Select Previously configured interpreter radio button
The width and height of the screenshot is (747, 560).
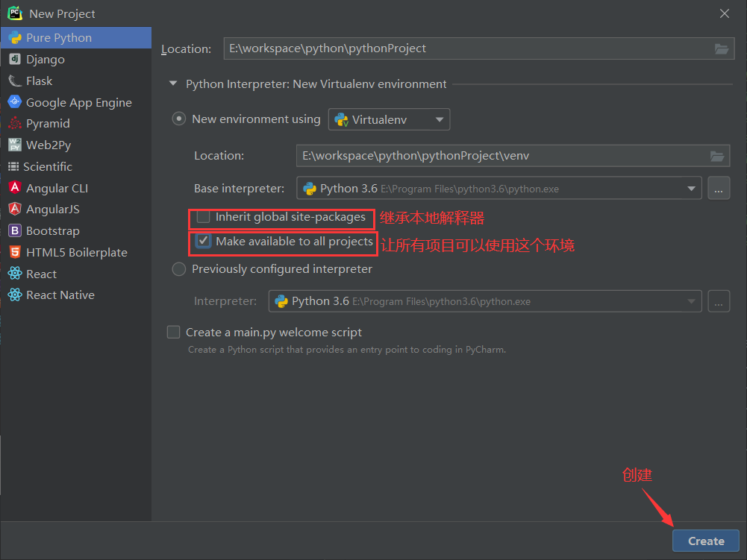pyautogui.click(x=178, y=269)
